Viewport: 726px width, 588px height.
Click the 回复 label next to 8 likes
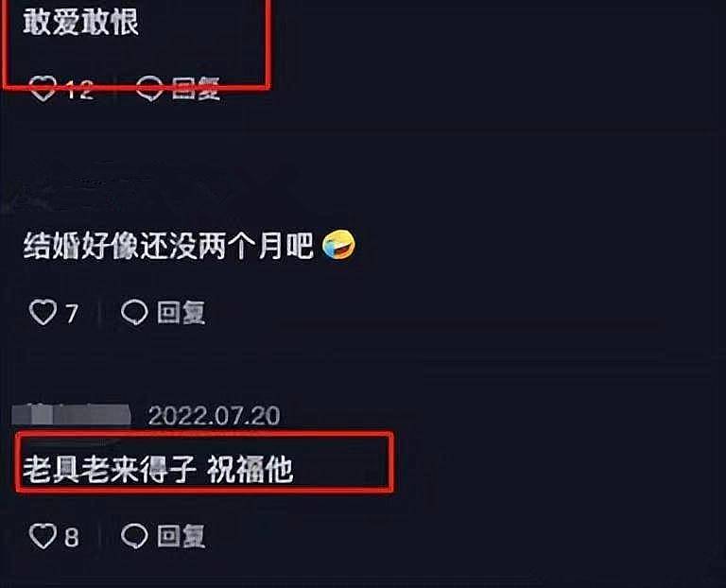pyautogui.click(x=181, y=536)
